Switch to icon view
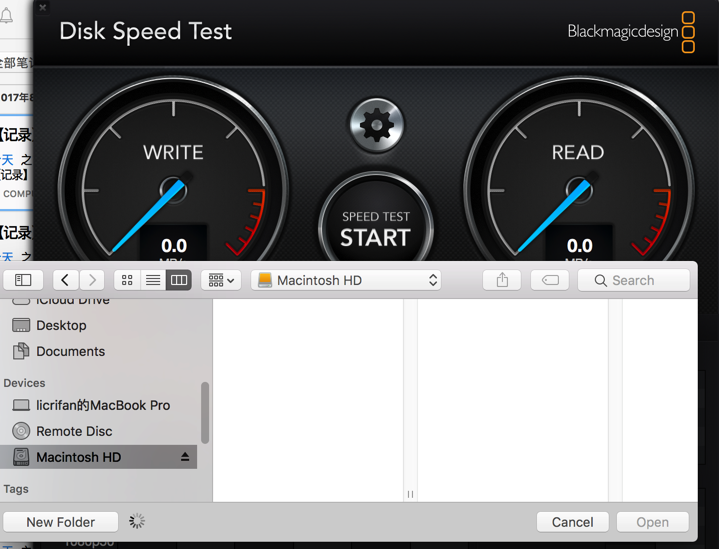 pyautogui.click(x=127, y=281)
